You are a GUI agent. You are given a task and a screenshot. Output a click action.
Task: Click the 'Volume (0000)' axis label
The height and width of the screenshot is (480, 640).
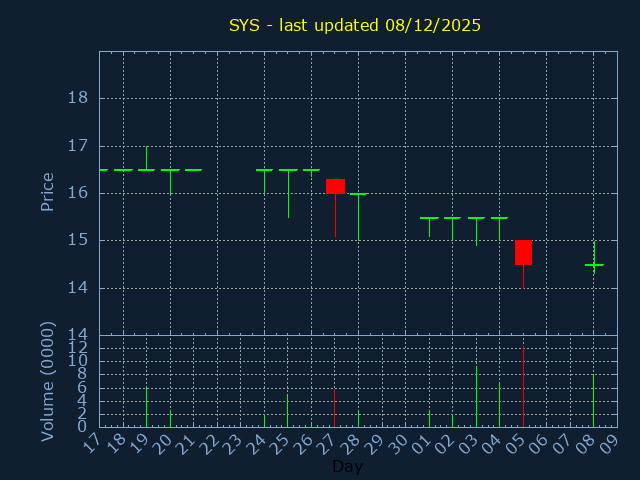pos(47,381)
